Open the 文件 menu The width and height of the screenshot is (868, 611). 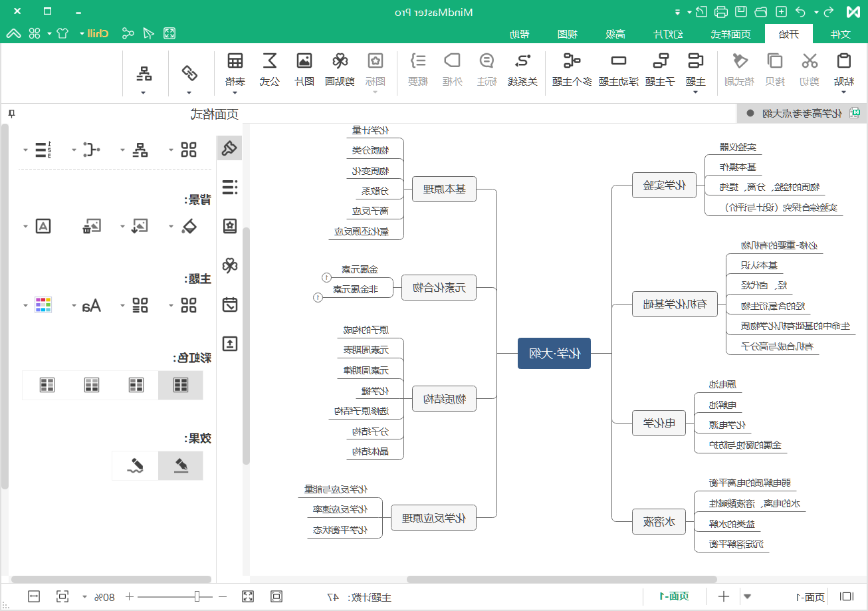click(841, 34)
